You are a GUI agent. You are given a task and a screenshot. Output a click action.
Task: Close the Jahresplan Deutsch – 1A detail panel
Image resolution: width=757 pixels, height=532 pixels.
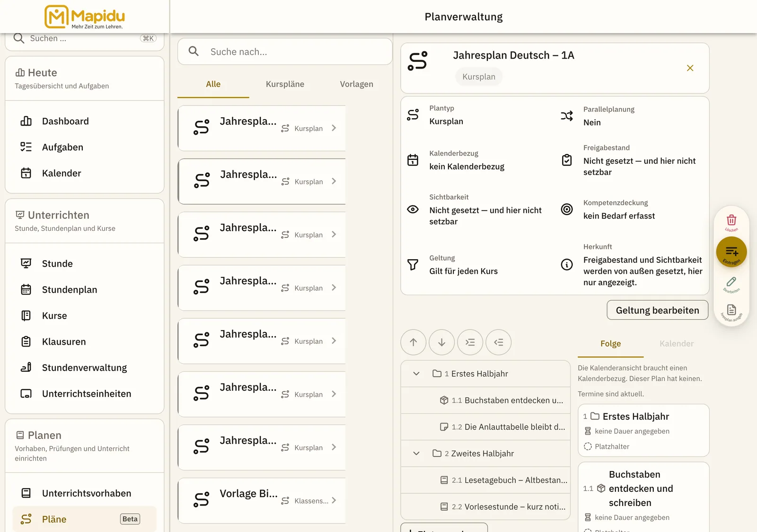coord(690,68)
